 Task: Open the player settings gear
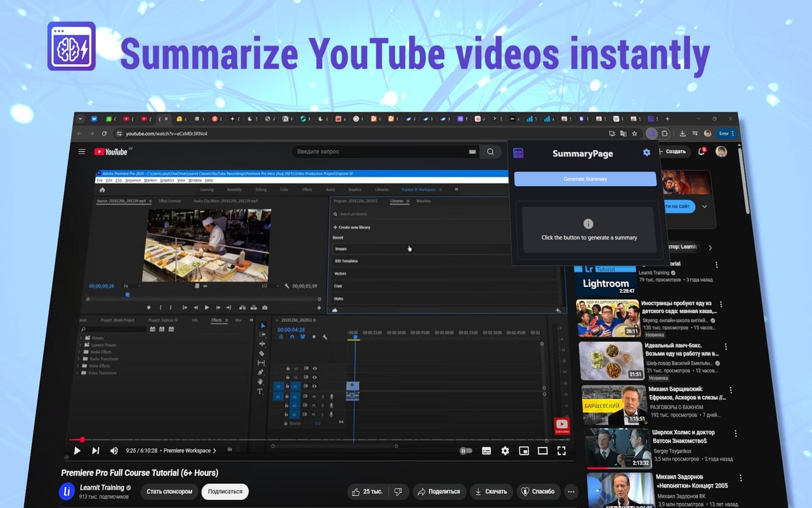(x=505, y=451)
